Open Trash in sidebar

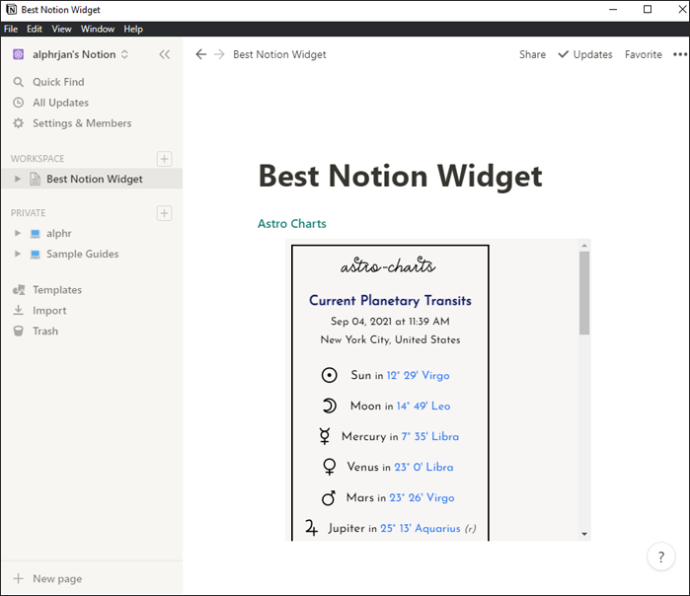tap(45, 331)
